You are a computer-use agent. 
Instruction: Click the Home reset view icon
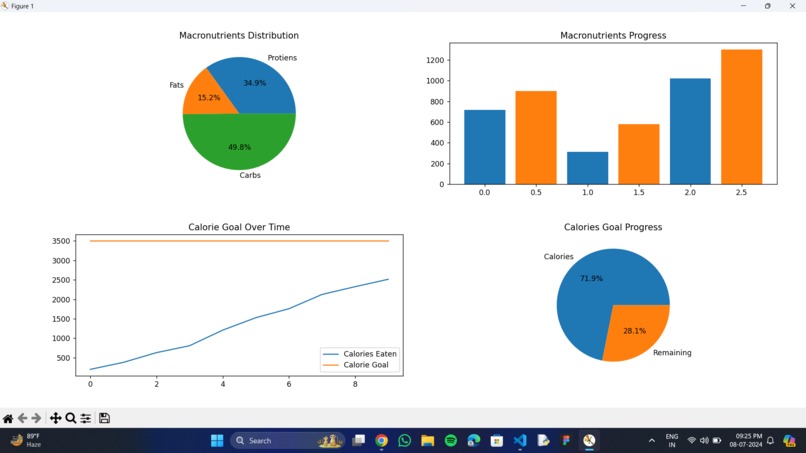click(x=8, y=419)
